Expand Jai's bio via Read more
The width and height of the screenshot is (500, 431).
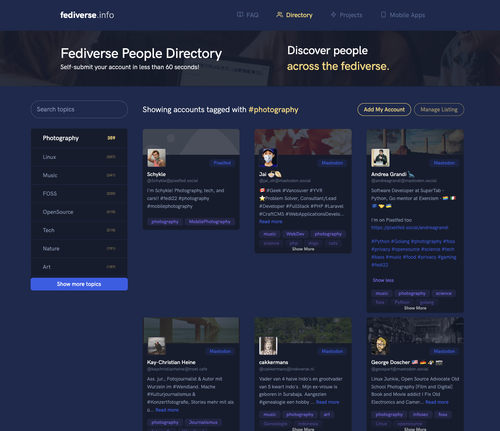271,222
